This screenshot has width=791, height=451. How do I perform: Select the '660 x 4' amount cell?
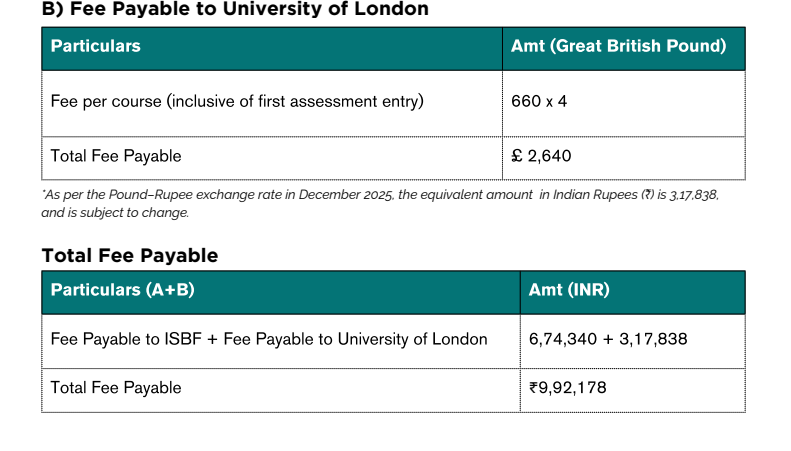pyautogui.click(x=539, y=101)
